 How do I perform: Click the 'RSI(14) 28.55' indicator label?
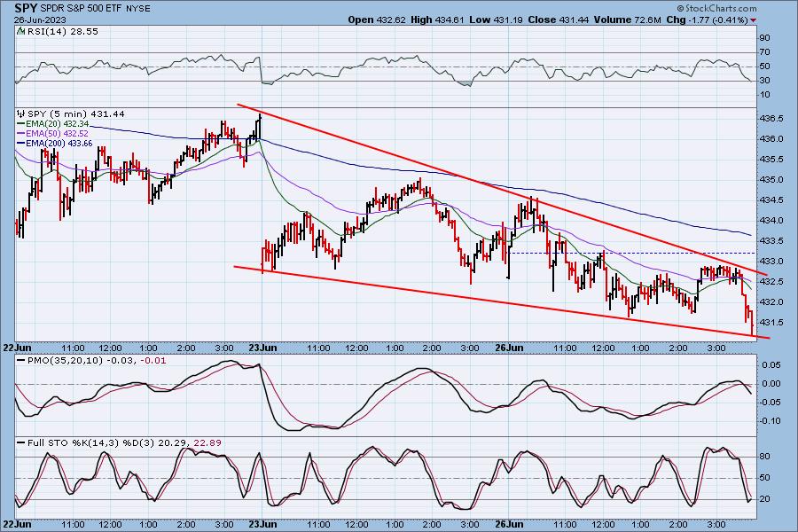62,31
